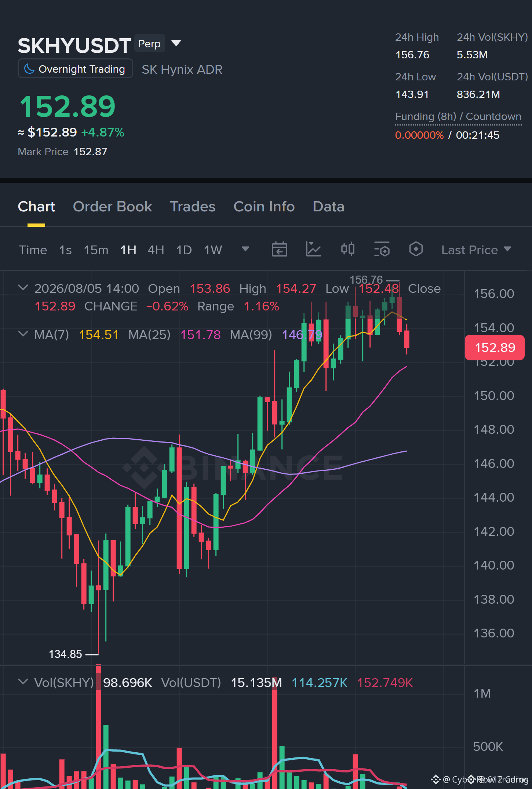Screen dimensions: 532x789
Task: Select the 1D timeframe
Action: [x=184, y=250]
